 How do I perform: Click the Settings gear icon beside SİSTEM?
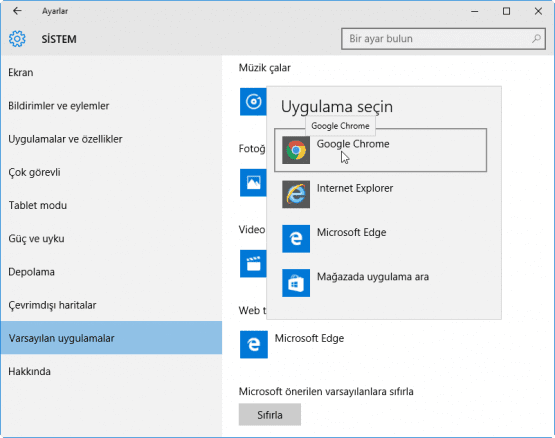click(17, 39)
